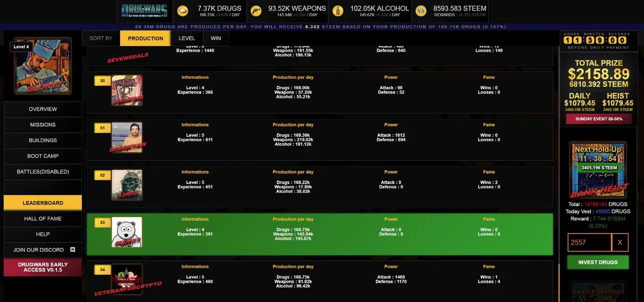Click the Steem coin icon
Image resolution: width=644 pixels, height=302 pixels.
[x=421, y=11]
